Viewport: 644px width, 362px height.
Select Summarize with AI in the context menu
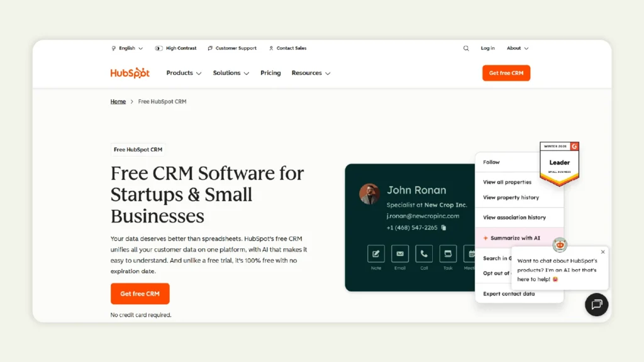[x=515, y=238]
